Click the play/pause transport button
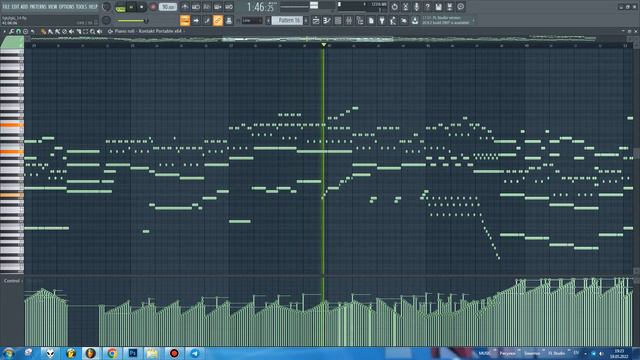This screenshot has height=360, width=640. (131, 7)
